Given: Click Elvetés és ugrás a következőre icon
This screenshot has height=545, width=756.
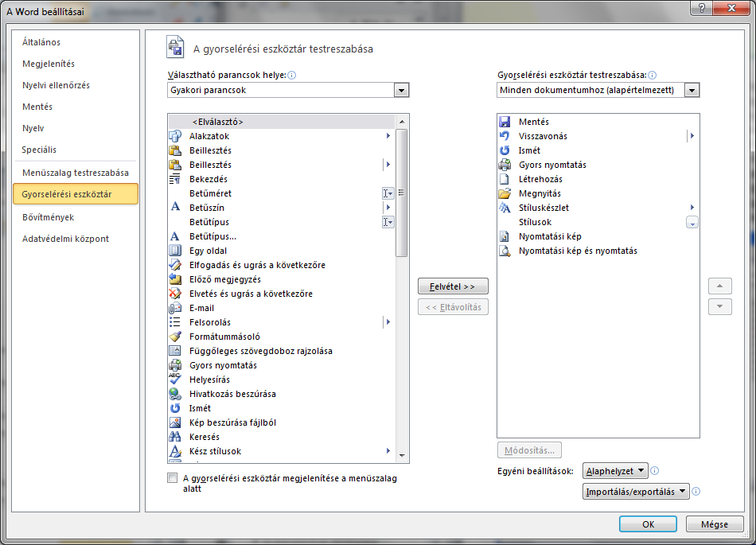Looking at the screenshot, I should point(175,294).
